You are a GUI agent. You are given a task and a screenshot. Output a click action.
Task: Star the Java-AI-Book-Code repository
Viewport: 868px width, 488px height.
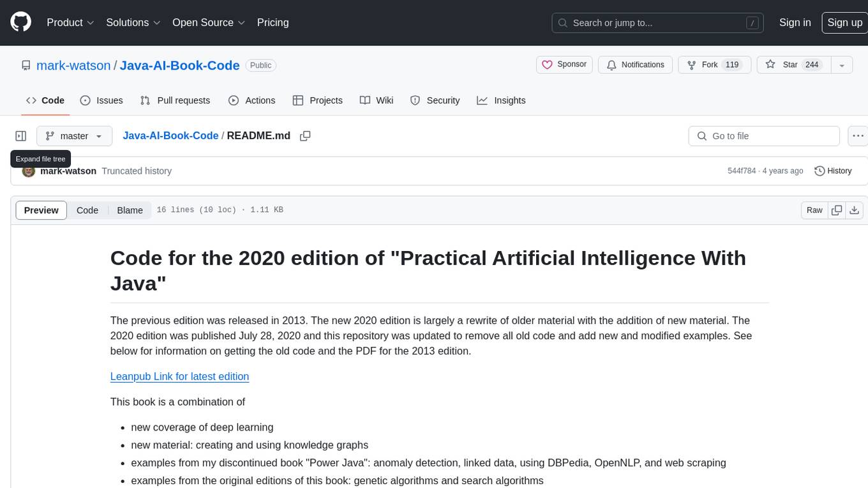coord(793,65)
